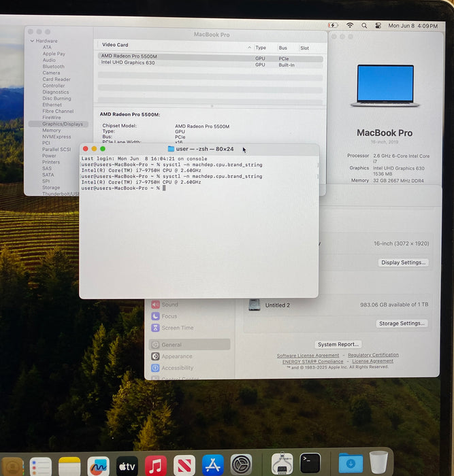Image resolution: width=454 pixels, height=476 pixels.
Task: Select Card Reader in hardware list
Action: click(x=56, y=79)
